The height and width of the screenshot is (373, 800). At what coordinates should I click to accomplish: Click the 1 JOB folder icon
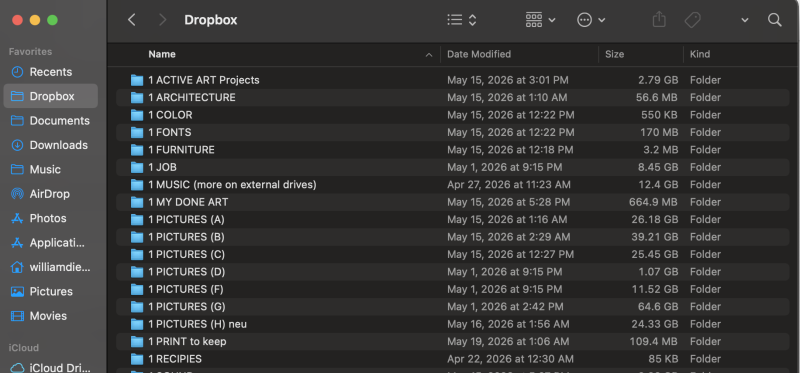pos(137,167)
